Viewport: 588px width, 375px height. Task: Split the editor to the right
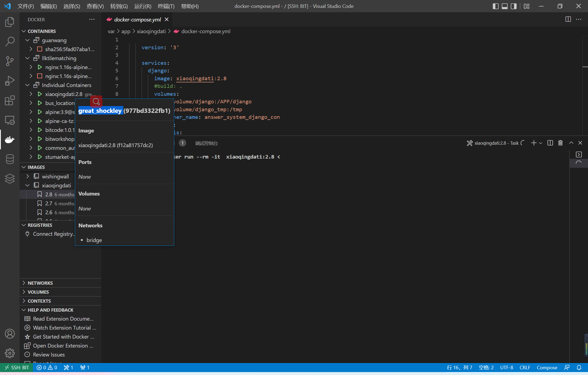coord(568,19)
